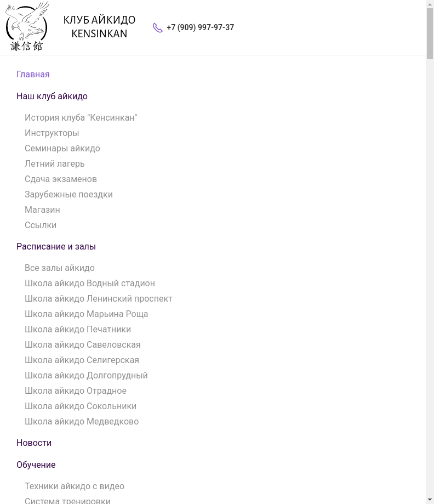The image size is (434, 504).
Task: Open Летний лагерь page
Action: point(55,164)
